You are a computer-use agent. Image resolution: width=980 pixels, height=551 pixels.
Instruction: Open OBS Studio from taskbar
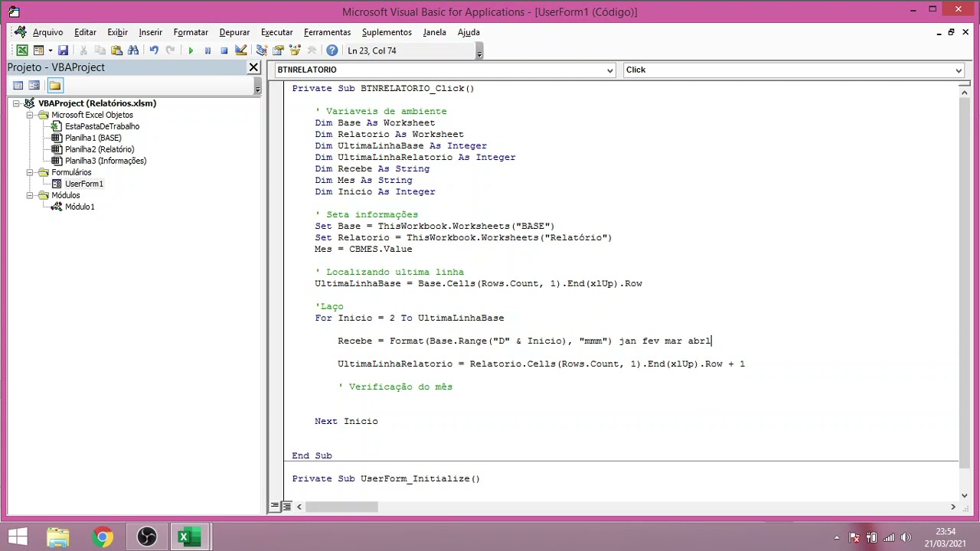[x=146, y=536]
